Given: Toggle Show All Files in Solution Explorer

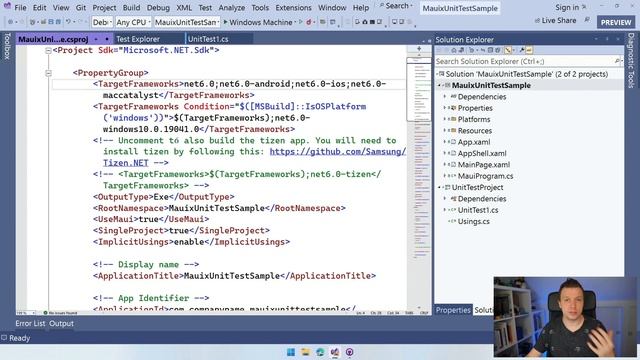Looking at the screenshot, I should 498,50.
